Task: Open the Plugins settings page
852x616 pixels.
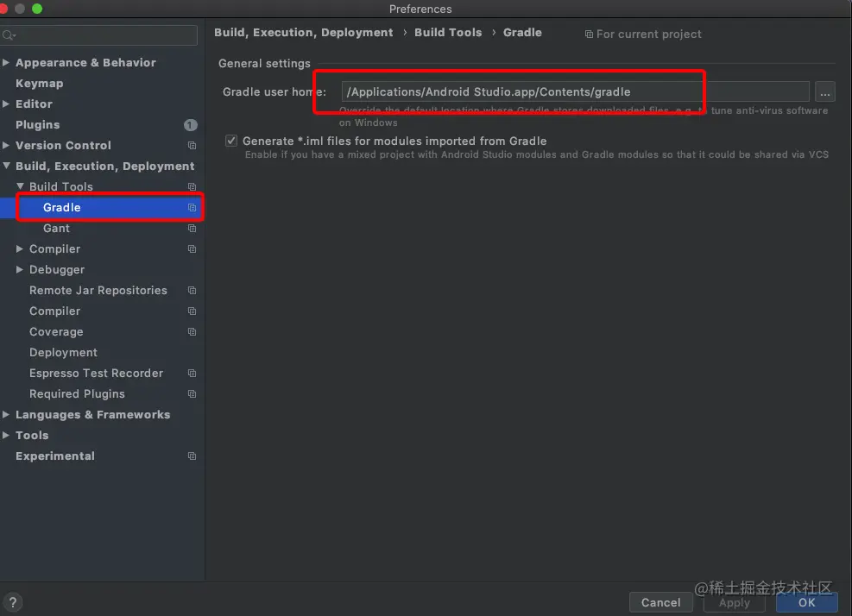Action: pyautogui.click(x=37, y=125)
